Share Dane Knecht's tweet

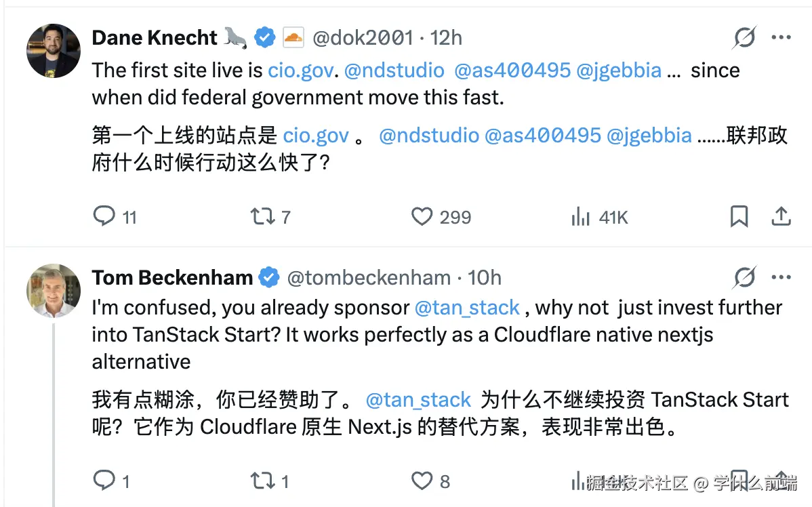781,217
